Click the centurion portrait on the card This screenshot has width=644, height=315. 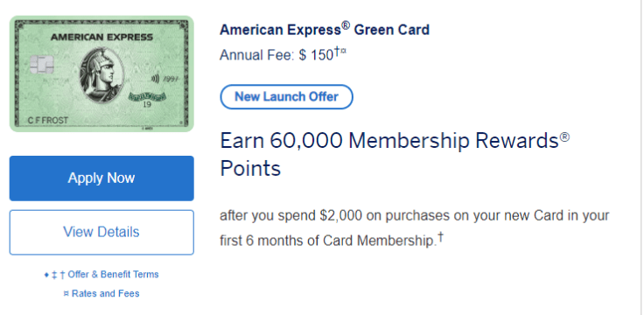101,73
